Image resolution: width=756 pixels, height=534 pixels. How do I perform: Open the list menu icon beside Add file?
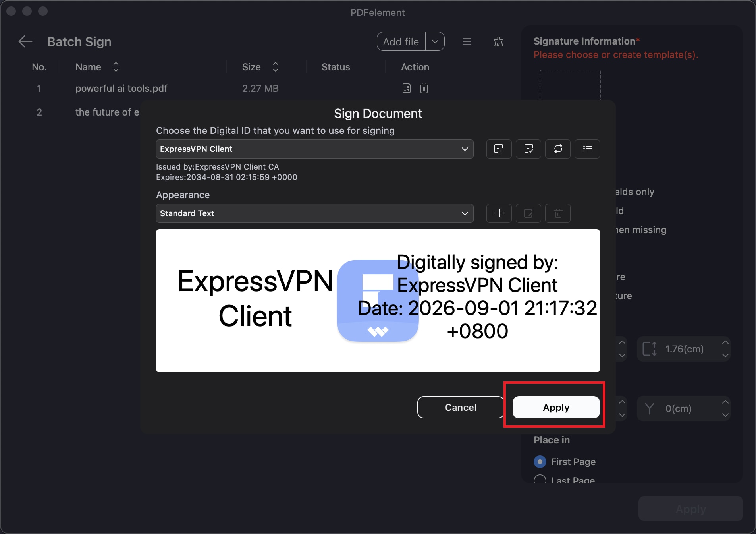[x=467, y=41]
